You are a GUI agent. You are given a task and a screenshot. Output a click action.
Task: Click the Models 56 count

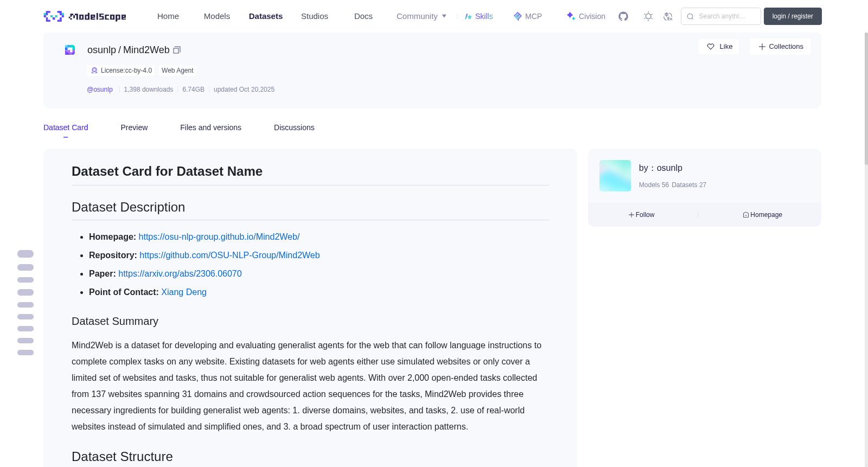click(x=654, y=185)
